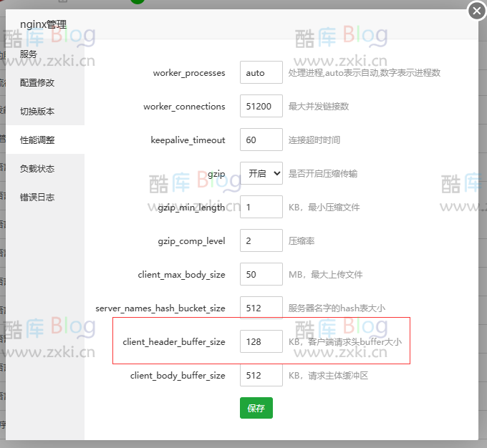The width and height of the screenshot is (487, 448).
Task: Click the client_max_body_size input field
Action: tap(261, 274)
